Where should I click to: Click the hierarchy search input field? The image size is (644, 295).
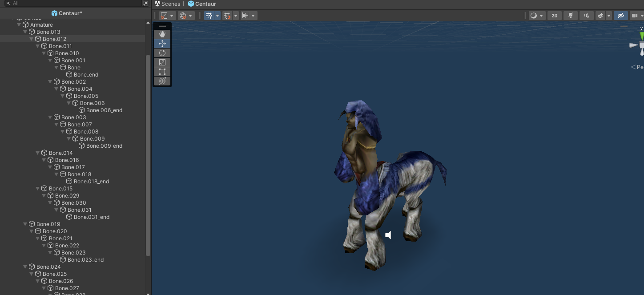tap(73, 3)
